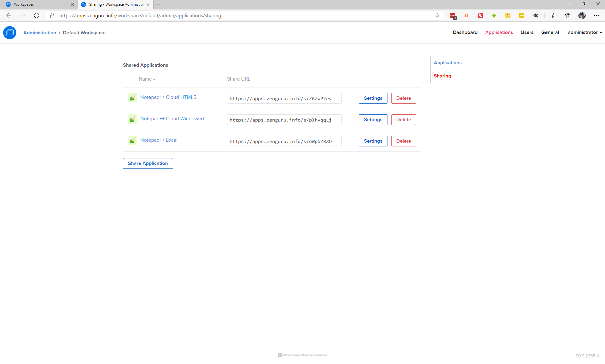Click the site lock icon

click(52, 15)
